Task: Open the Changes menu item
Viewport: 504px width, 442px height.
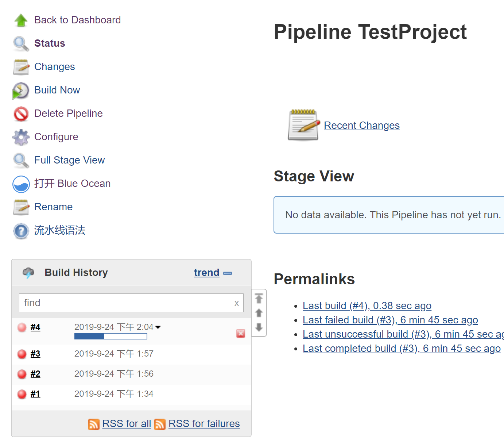Action: (54, 66)
